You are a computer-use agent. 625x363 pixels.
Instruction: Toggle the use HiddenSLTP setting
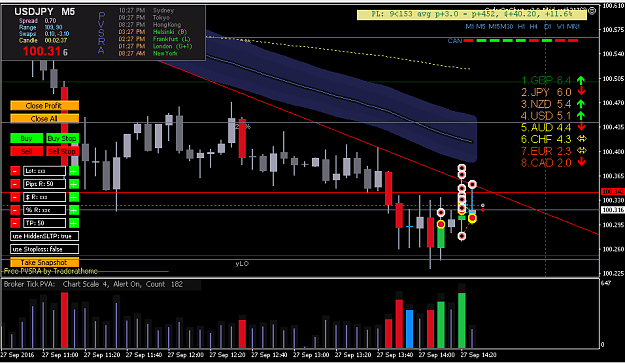(x=44, y=236)
